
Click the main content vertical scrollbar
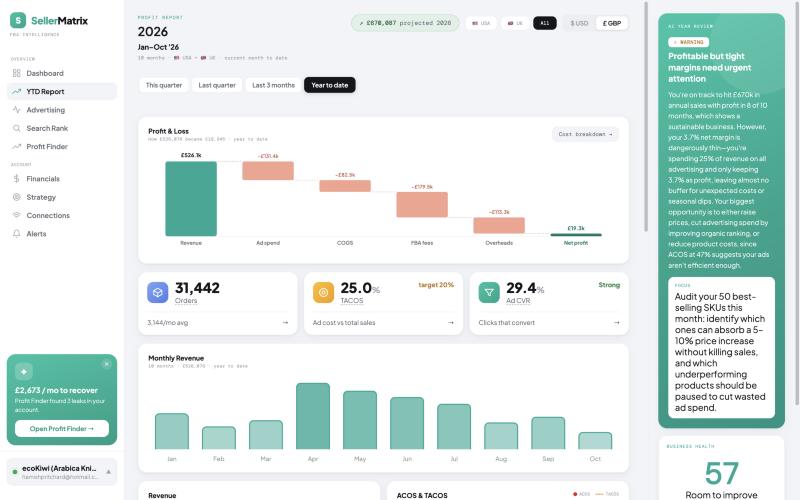[x=646, y=116]
